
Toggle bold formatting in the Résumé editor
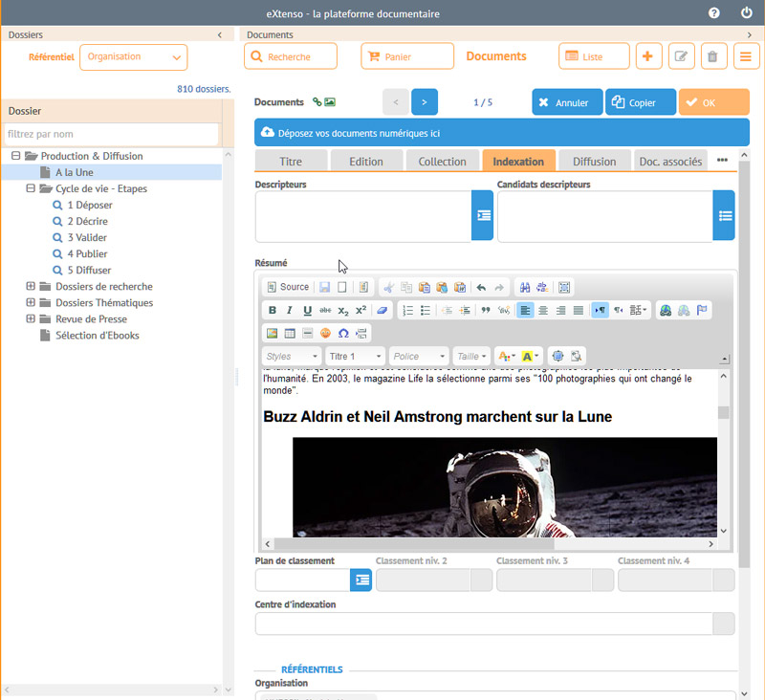coord(273,310)
